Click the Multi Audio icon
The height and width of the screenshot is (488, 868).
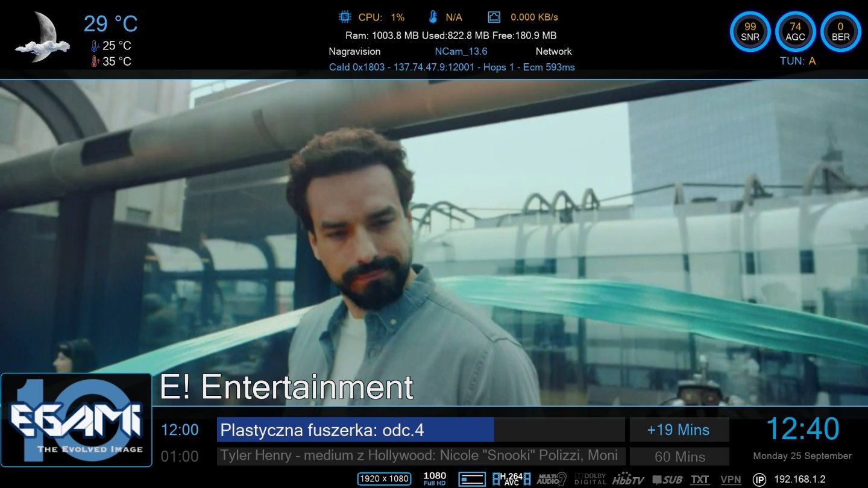552,479
